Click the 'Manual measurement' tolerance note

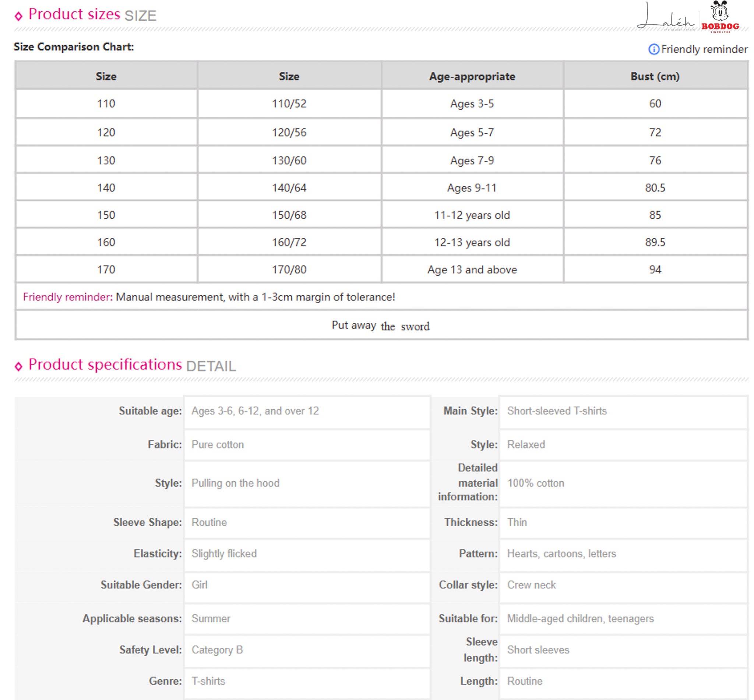click(255, 297)
